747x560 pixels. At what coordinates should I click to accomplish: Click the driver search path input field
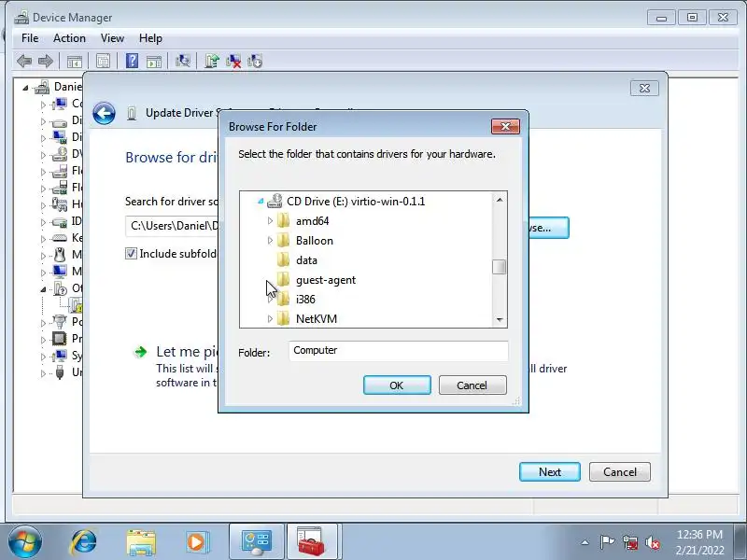coord(172,226)
